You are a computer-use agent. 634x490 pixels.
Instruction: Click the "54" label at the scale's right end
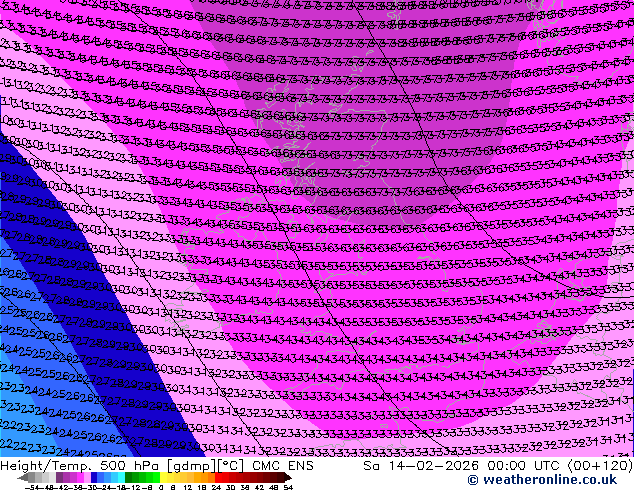click(x=288, y=488)
